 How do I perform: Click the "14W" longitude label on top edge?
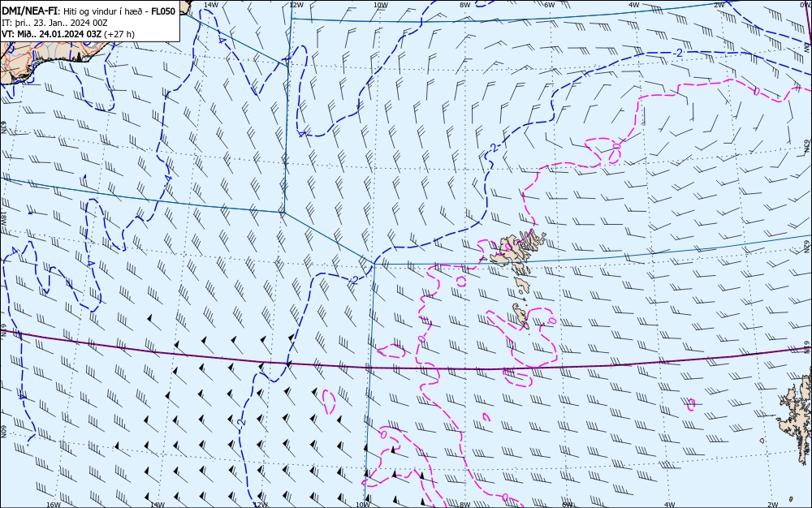pyautogui.click(x=210, y=5)
